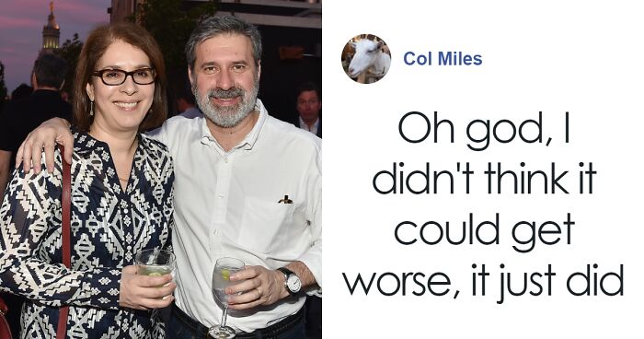Screen dimensions: 644x339
Task: Click the illuminated tower in the background
Action: pos(51,30)
